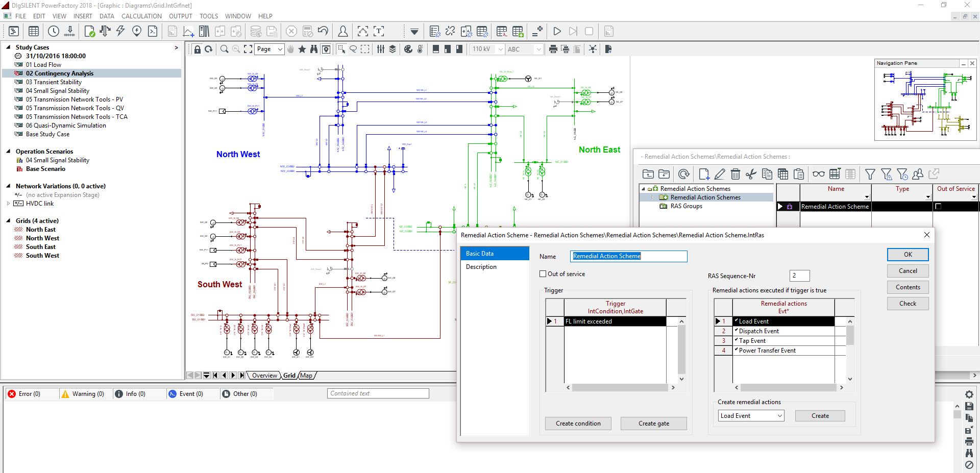Tick Out of Service box in table row
The width and height of the screenshot is (980, 473).
click(x=938, y=207)
